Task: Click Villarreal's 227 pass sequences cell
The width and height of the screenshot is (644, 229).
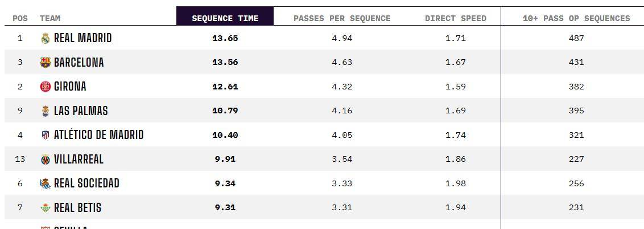Action: click(576, 160)
